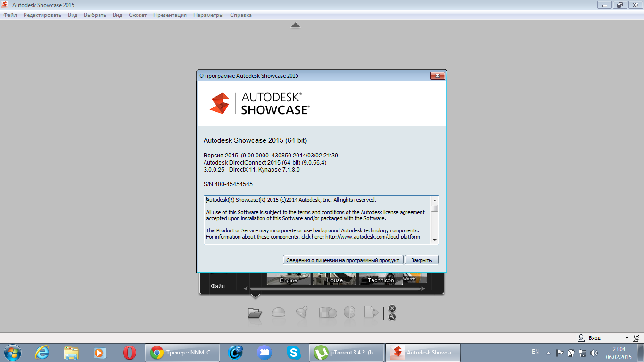
Task: Click the Закрыть button in About dialog
Action: tap(421, 260)
